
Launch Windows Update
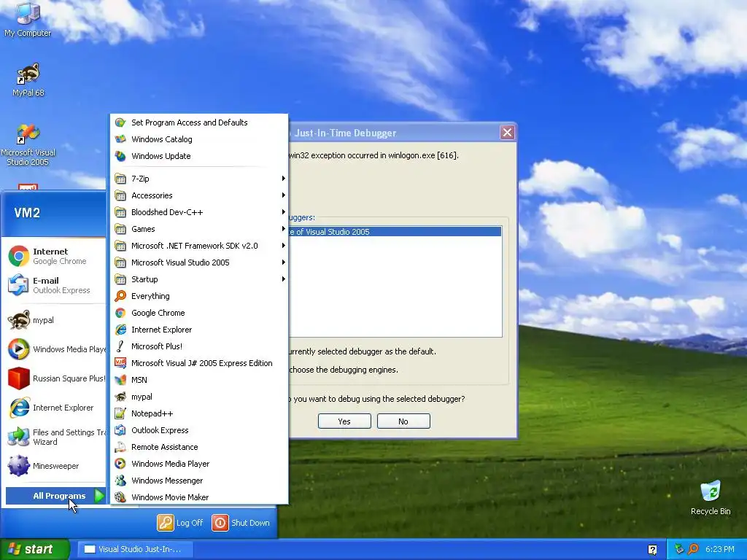tap(199, 156)
